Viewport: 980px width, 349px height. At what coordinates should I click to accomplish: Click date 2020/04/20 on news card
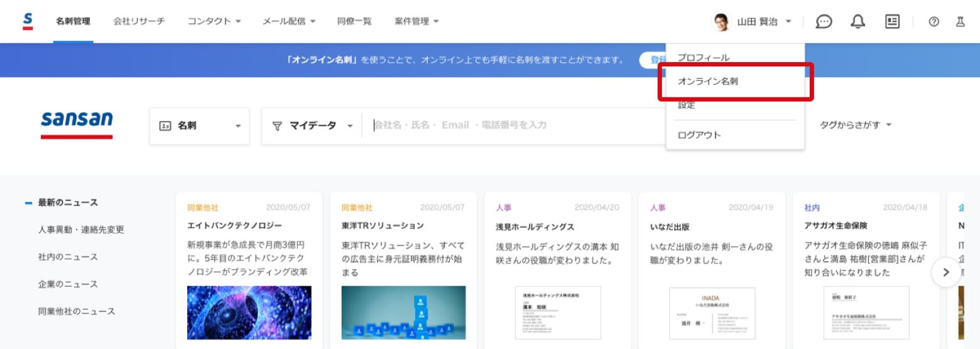click(597, 208)
